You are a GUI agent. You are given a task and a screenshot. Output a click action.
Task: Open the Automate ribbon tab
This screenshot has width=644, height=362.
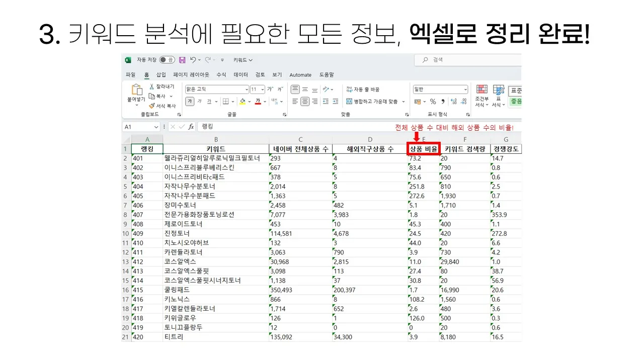(300, 75)
